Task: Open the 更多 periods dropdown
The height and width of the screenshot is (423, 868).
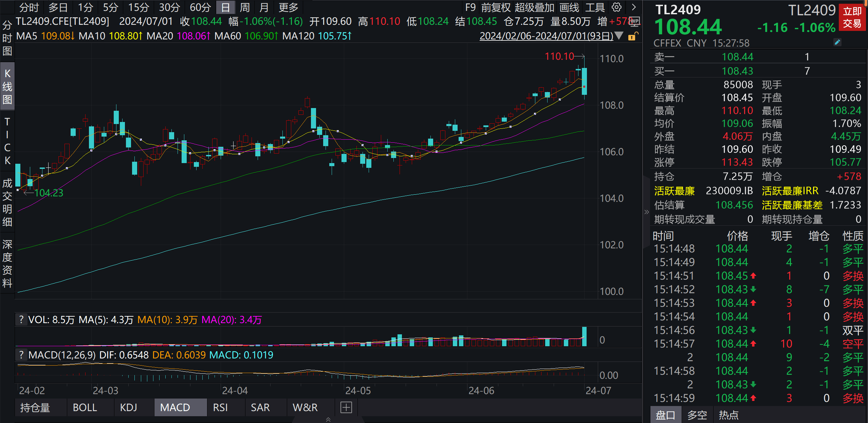Action: click(288, 7)
